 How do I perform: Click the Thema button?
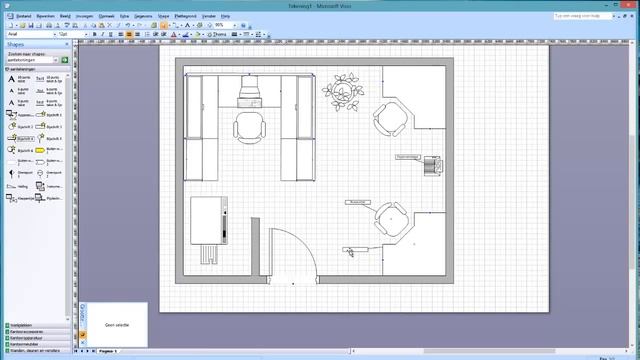pos(217,34)
